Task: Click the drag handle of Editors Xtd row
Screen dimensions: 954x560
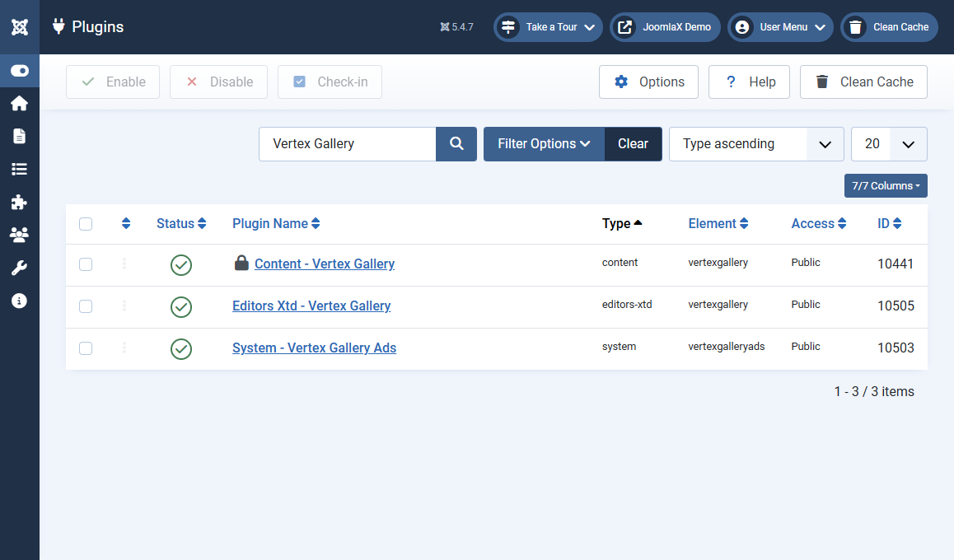Action: (x=124, y=306)
